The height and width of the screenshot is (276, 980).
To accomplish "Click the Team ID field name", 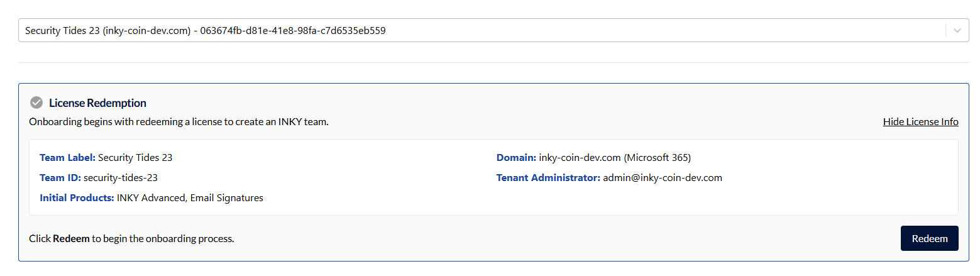I will pyautogui.click(x=60, y=178).
